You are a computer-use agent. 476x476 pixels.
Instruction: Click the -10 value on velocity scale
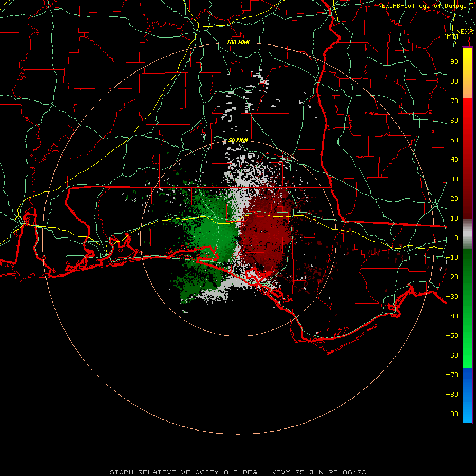452,258
